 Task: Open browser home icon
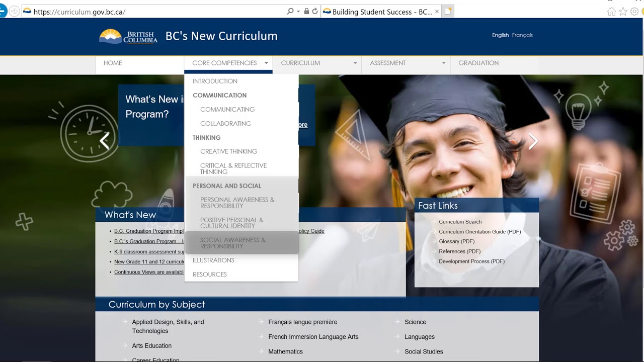[x=611, y=12]
